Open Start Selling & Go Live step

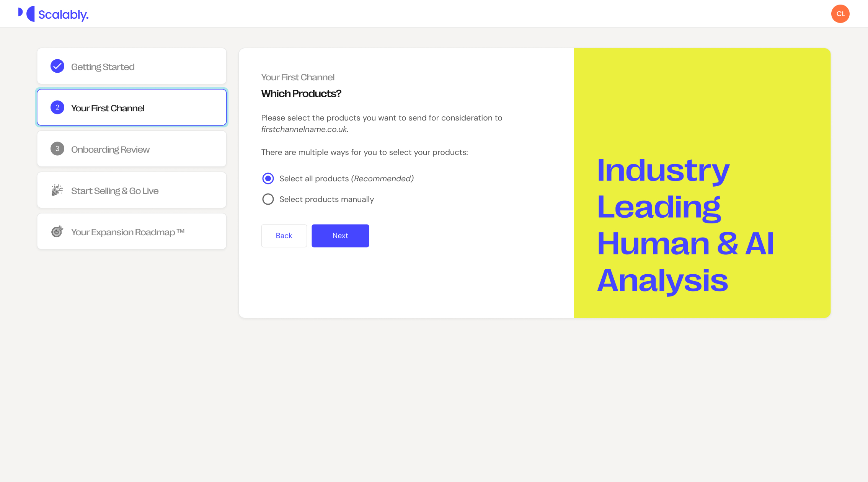tap(132, 190)
